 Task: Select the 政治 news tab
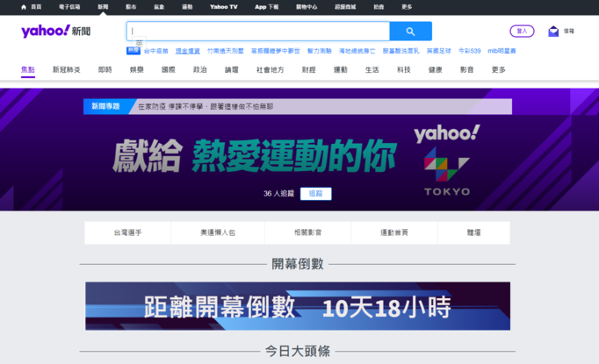click(x=200, y=70)
